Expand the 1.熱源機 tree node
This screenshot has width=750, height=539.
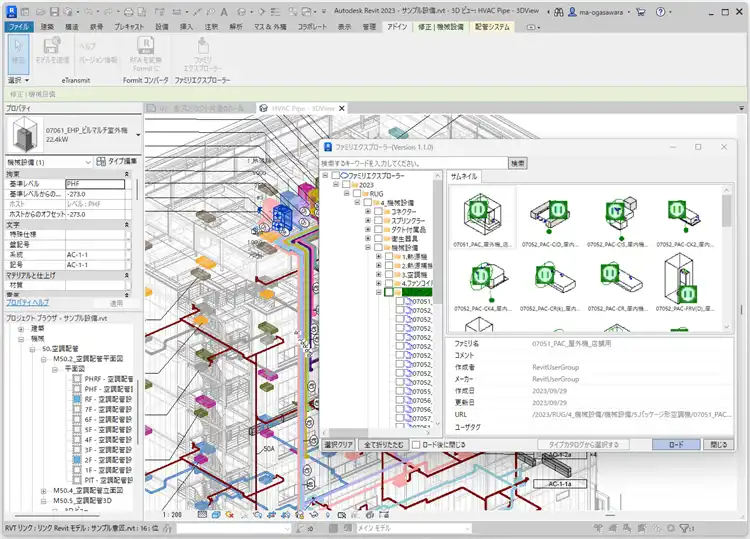(x=379, y=256)
